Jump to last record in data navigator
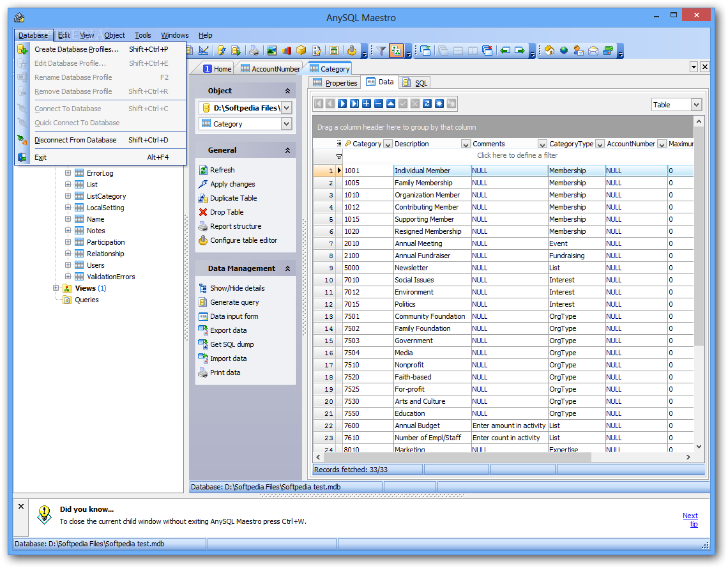The width and height of the screenshot is (728, 568). [x=354, y=104]
